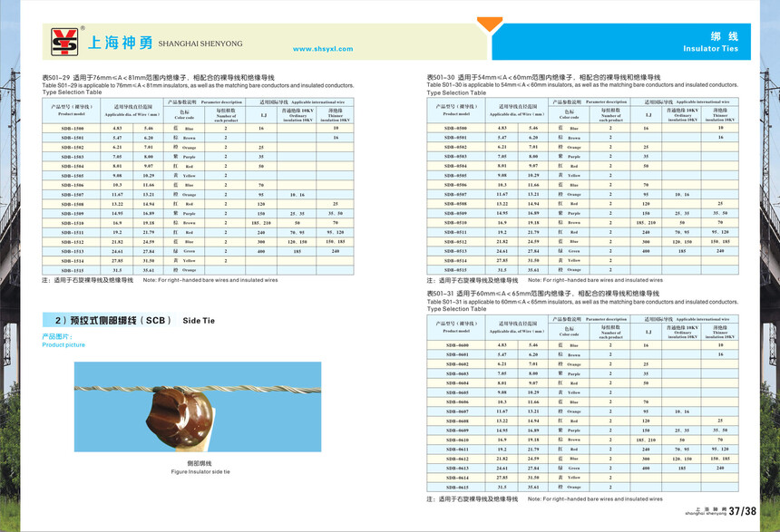Select row SDB-1502 model cell
Screen dimensions: 780x532
(72, 147)
